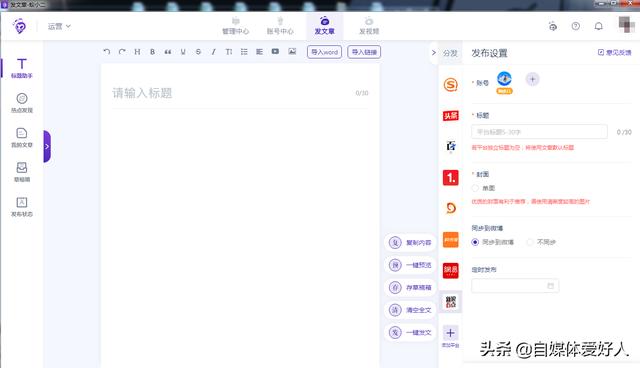Open the notification bell icon
The width and height of the screenshot is (640, 368).
598,26
